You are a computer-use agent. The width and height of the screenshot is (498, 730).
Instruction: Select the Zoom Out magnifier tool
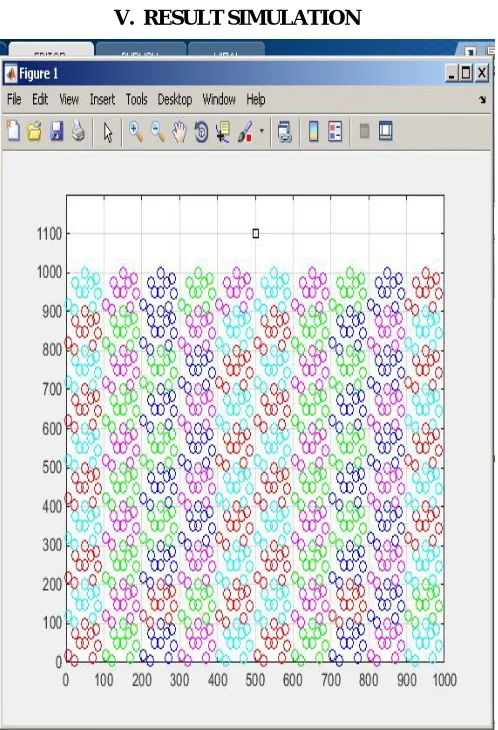click(x=158, y=132)
